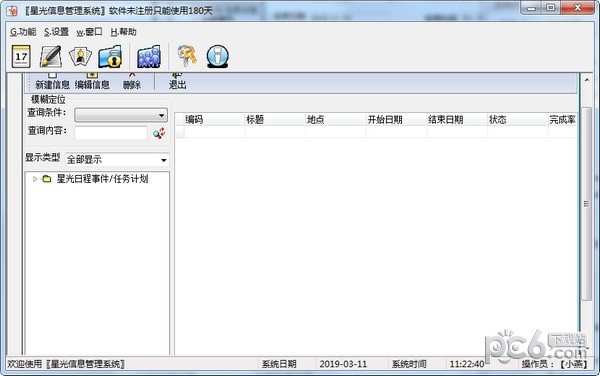The image size is (600, 376).
Task: Click the 退出 button
Action: tap(178, 81)
